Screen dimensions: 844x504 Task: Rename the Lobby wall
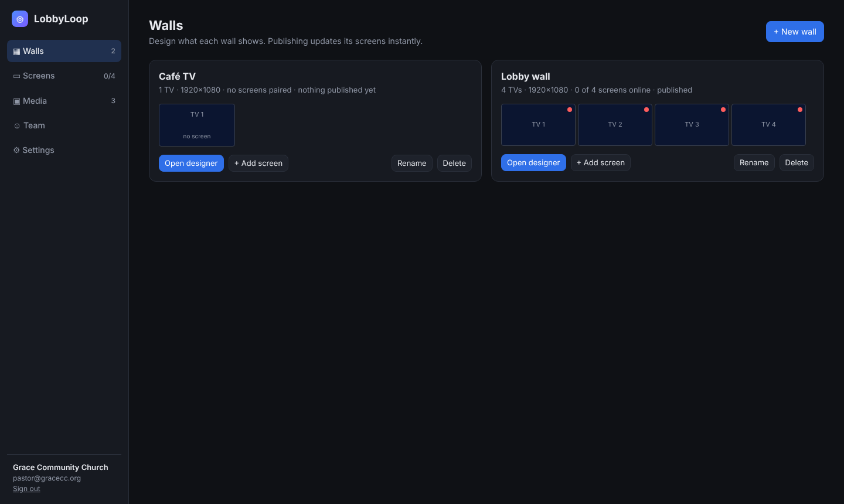pos(754,162)
